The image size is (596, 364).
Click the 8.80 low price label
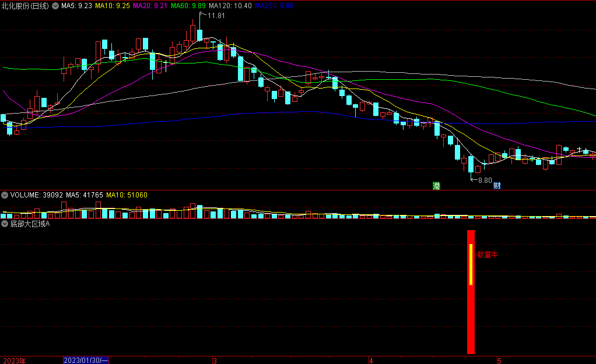pos(485,181)
